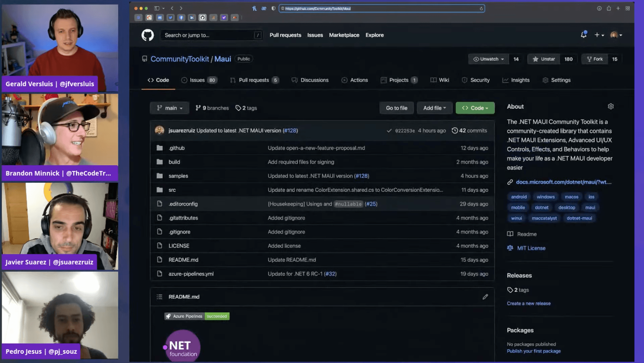Click the commit status checkmark
The width and height of the screenshot is (644, 363).
pyautogui.click(x=389, y=131)
